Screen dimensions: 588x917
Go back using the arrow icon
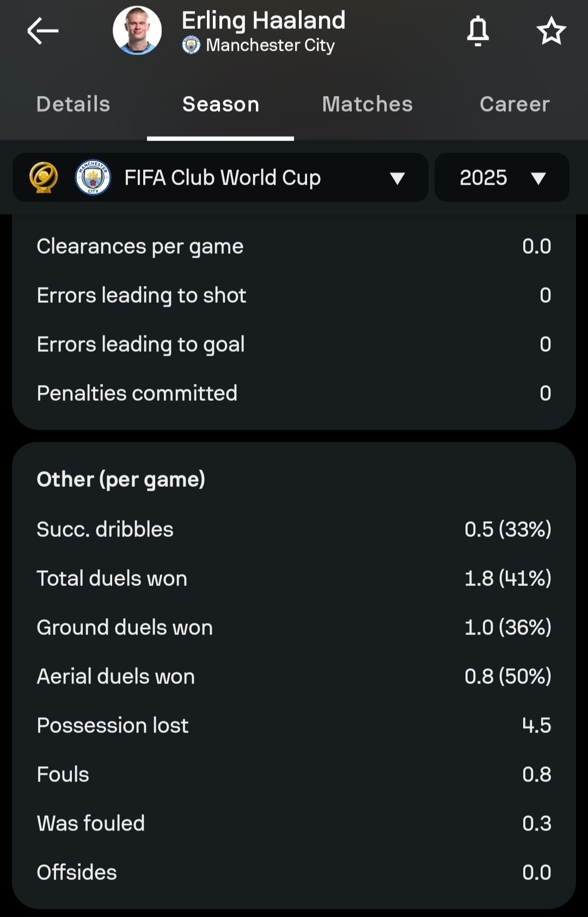(x=43, y=30)
